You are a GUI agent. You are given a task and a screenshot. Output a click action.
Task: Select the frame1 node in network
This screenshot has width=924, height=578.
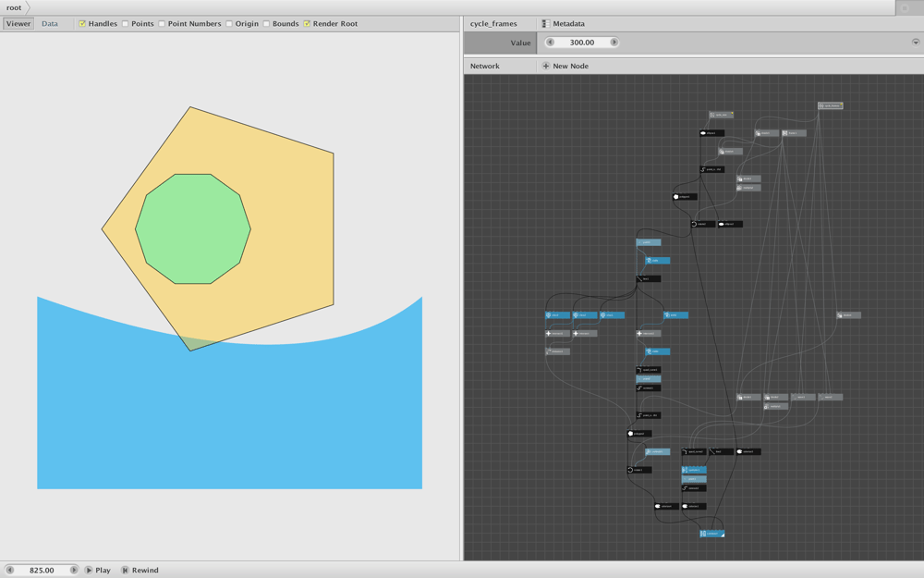tap(794, 133)
